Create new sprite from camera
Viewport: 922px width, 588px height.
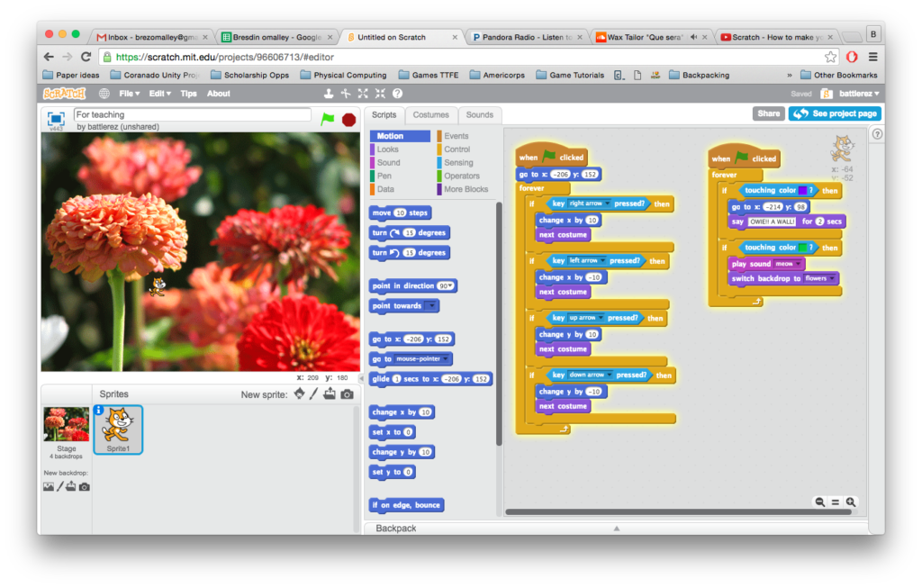coord(347,394)
